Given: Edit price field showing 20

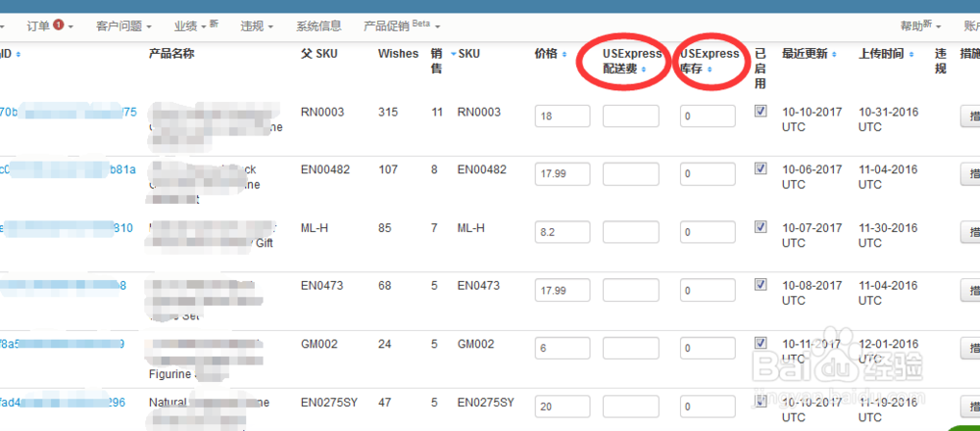Looking at the screenshot, I should click(x=563, y=407).
